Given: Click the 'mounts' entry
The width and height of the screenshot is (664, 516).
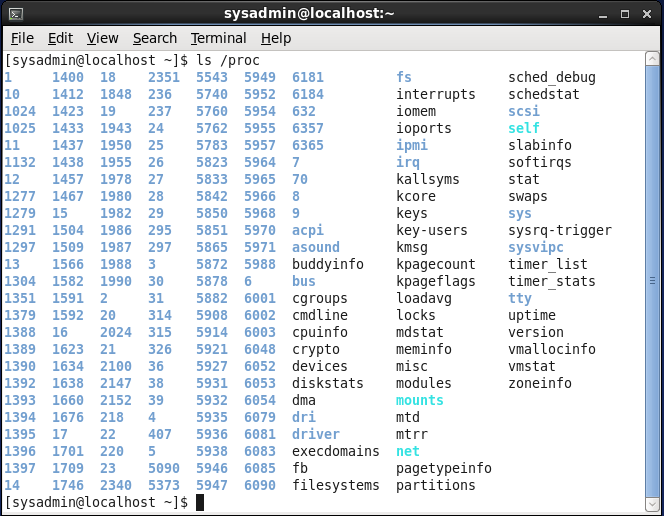Looking at the screenshot, I should (x=419, y=400).
